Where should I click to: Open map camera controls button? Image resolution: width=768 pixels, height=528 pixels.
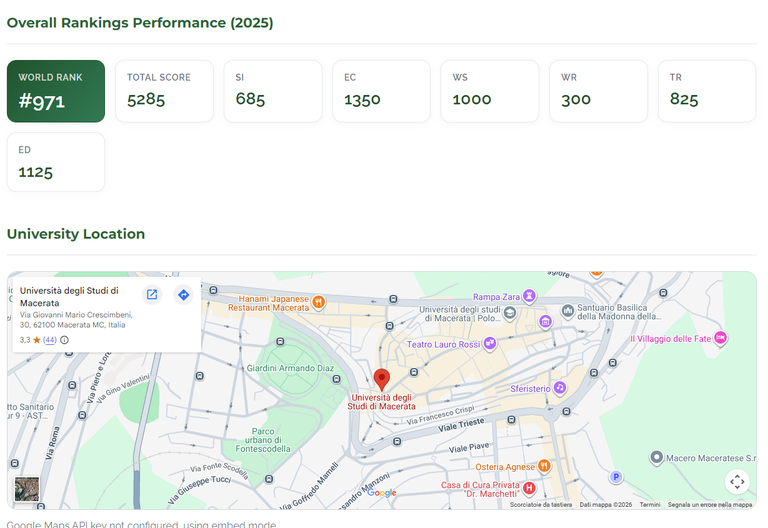(737, 481)
